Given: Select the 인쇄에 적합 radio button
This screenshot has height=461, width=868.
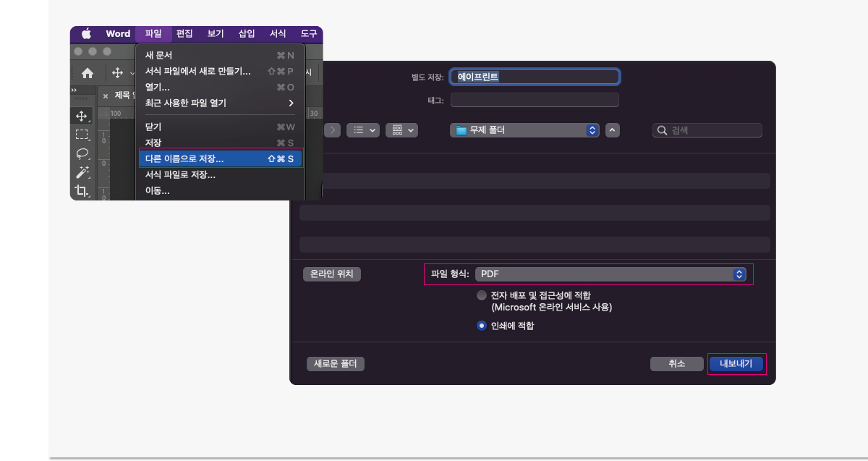Looking at the screenshot, I should [481, 326].
